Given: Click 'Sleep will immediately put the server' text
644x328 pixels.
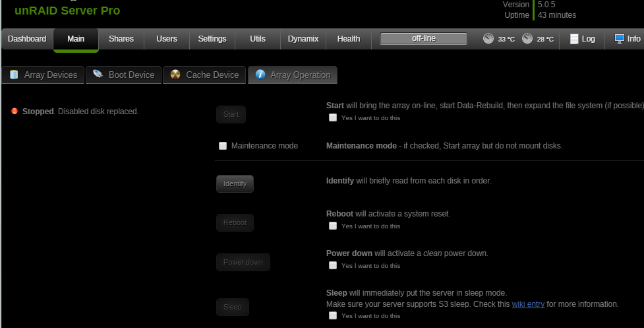Looking at the screenshot, I should (417, 292).
